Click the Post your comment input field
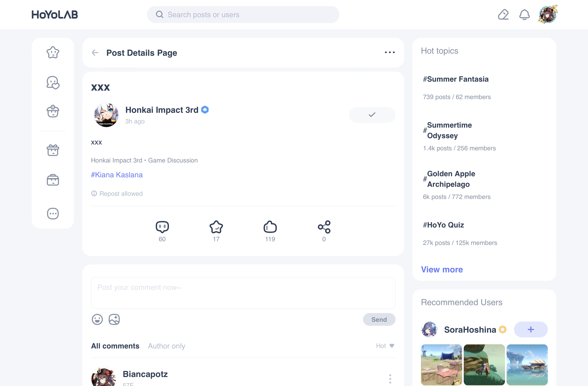Viewport: 588px width, 386px height. [x=243, y=293]
